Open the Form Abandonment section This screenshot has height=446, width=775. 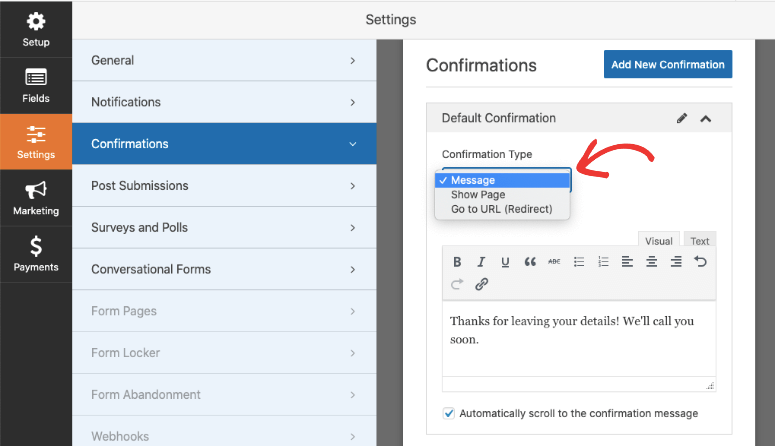click(224, 395)
